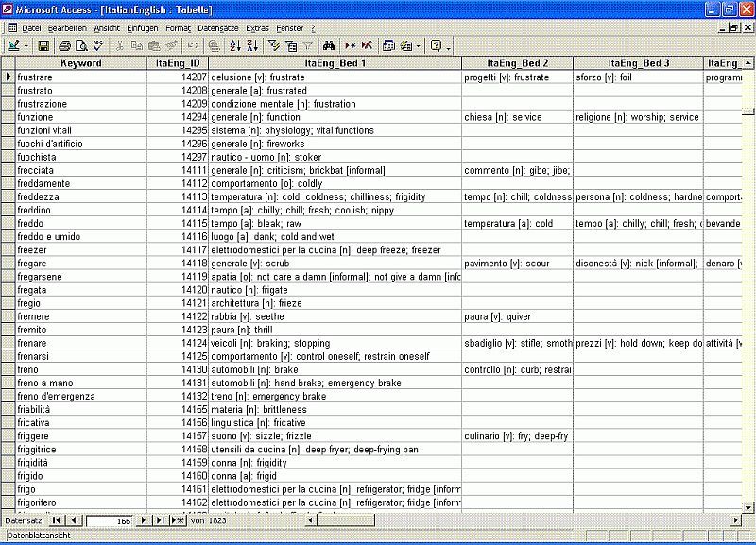Open print preview
Image resolution: width=756 pixels, height=545 pixels.
tap(82, 45)
